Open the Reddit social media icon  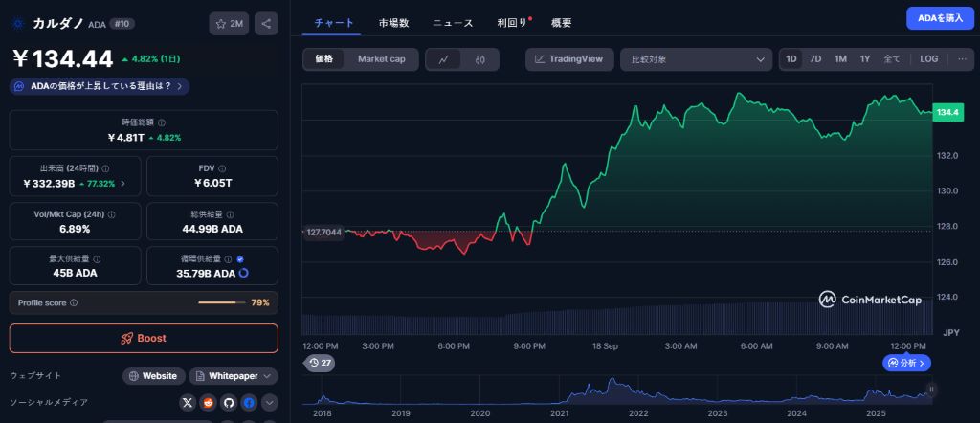pos(209,403)
